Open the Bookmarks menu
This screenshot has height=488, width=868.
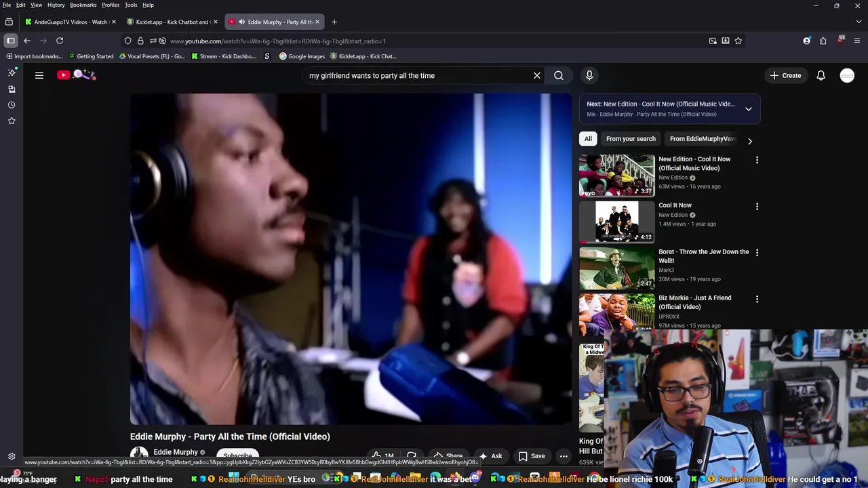[x=83, y=5]
